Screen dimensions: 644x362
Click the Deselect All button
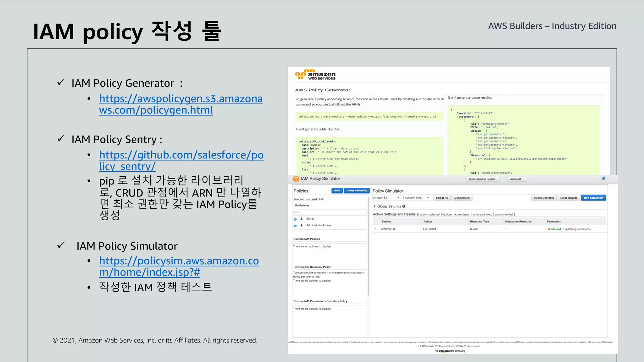pyautogui.click(x=462, y=198)
